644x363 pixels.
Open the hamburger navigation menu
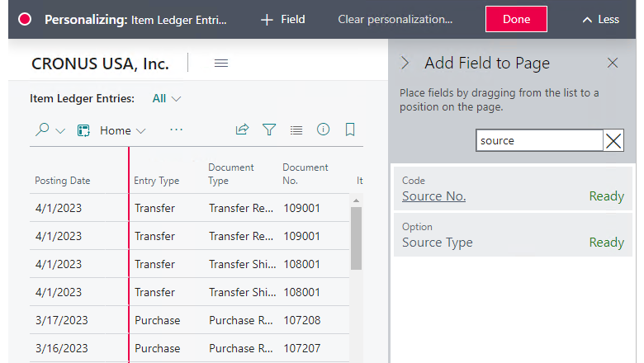coord(221,64)
